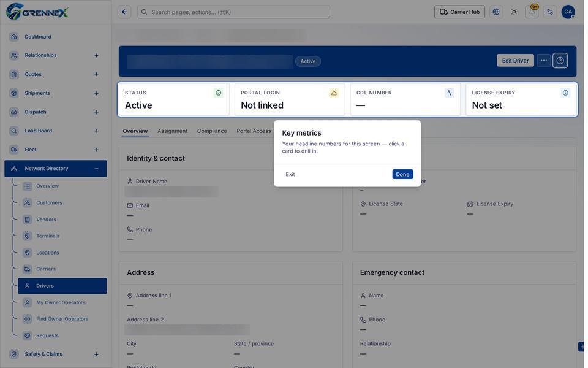Click the Emergency contact Name person icon
Image resolution: width=588 pixels, height=368 pixels.
[363, 296]
